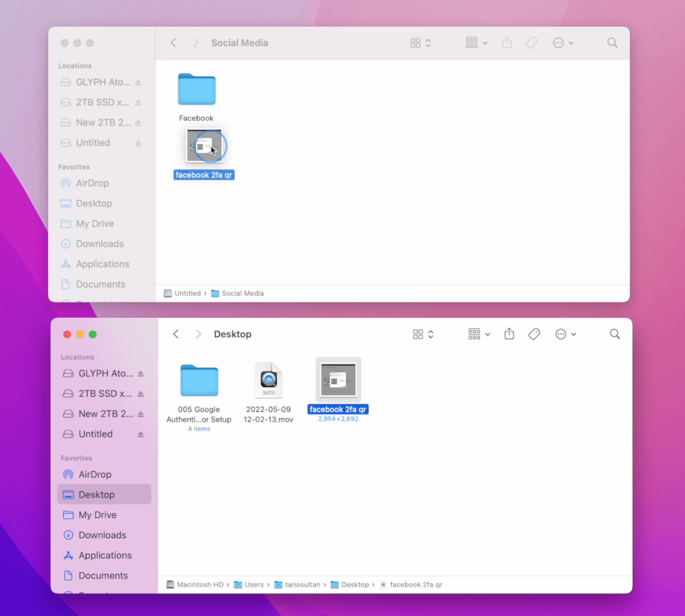Select Untitled volume in Social Media sidebar
The image size is (685, 616).
pyautogui.click(x=85, y=143)
